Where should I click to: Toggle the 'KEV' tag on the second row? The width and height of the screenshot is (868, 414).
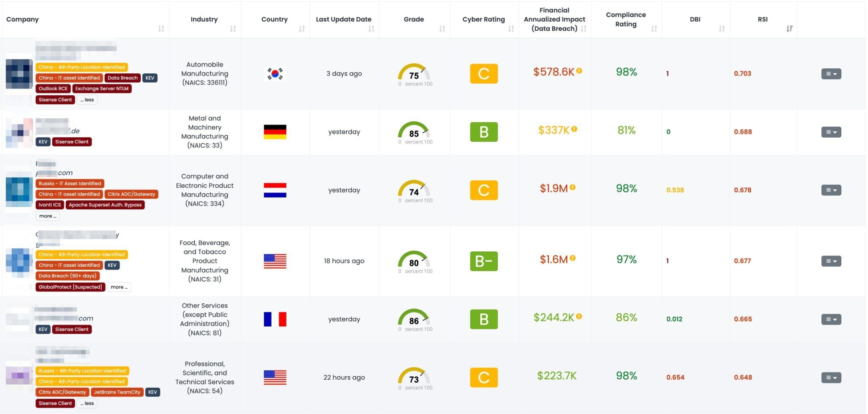click(43, 142)
